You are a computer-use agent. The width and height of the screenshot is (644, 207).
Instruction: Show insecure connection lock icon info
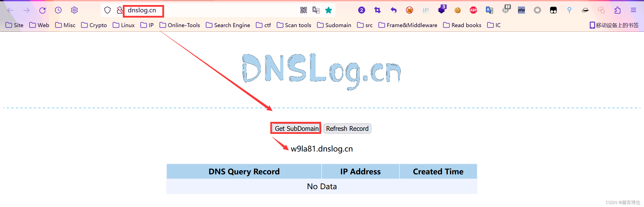(x=120, y=10)
